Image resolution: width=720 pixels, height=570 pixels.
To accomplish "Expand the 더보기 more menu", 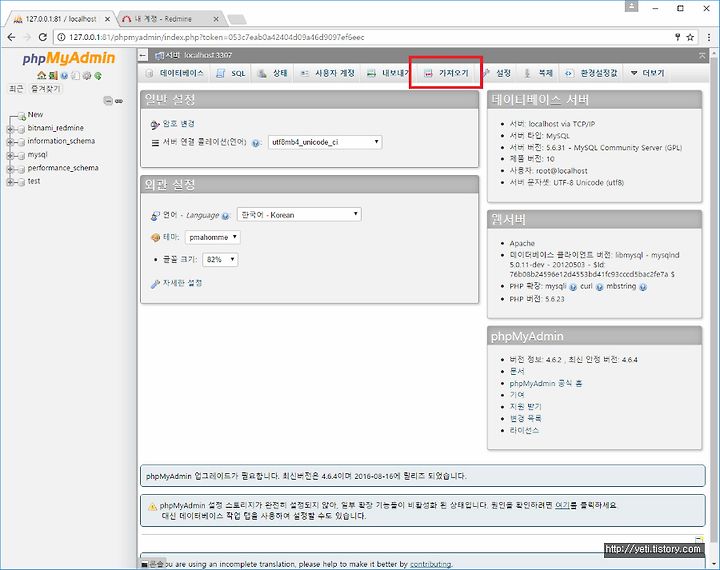I will point(647,73).
